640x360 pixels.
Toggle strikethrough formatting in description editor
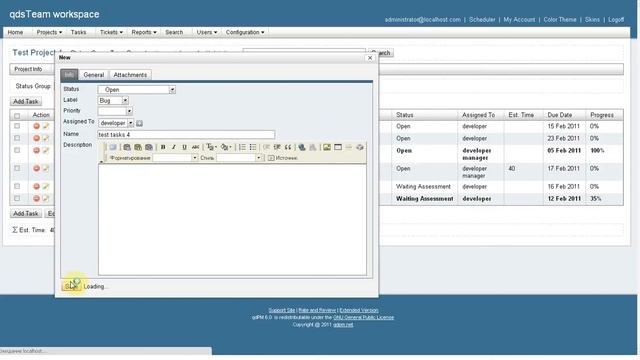[x=196, y=147]
